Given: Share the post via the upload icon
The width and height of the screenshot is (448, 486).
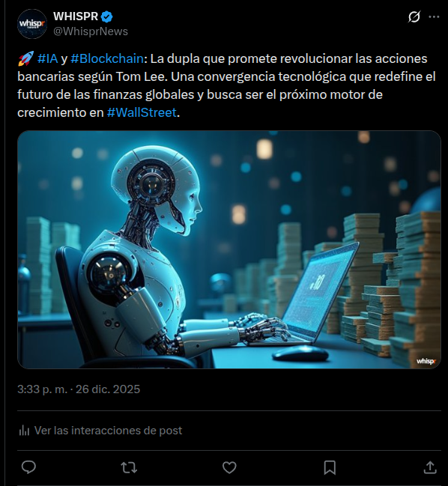Looking at the screenshot, I should coord(430,467).
